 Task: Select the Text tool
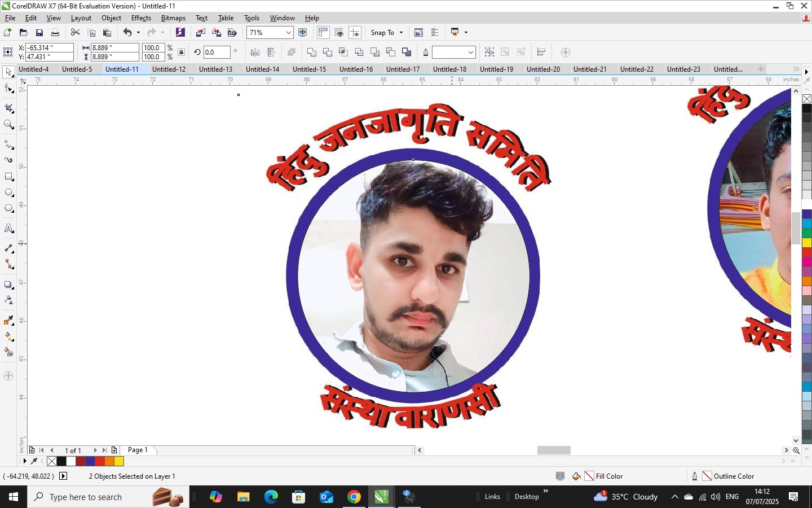point(8,229)
